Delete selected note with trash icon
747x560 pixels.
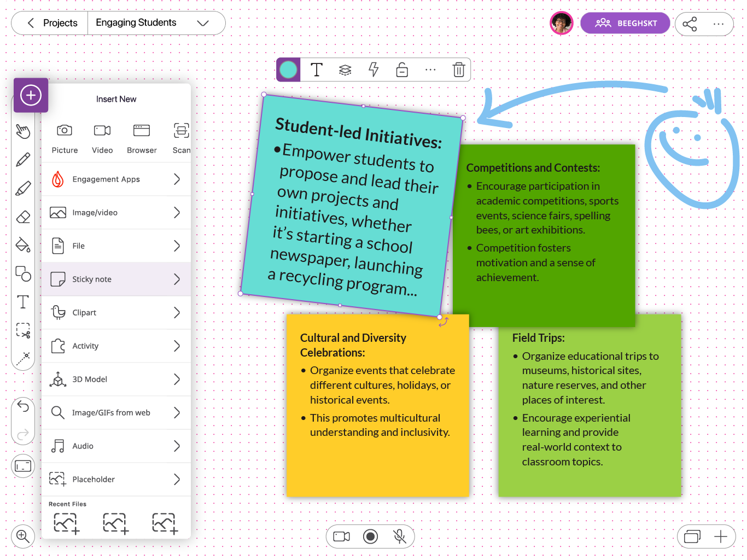pos(459,70)
